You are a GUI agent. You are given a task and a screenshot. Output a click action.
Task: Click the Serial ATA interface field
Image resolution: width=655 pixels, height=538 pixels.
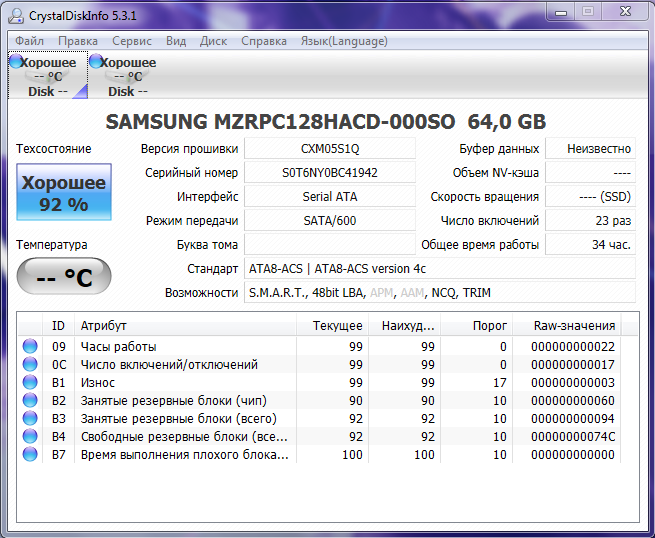(x=330, y=197)
